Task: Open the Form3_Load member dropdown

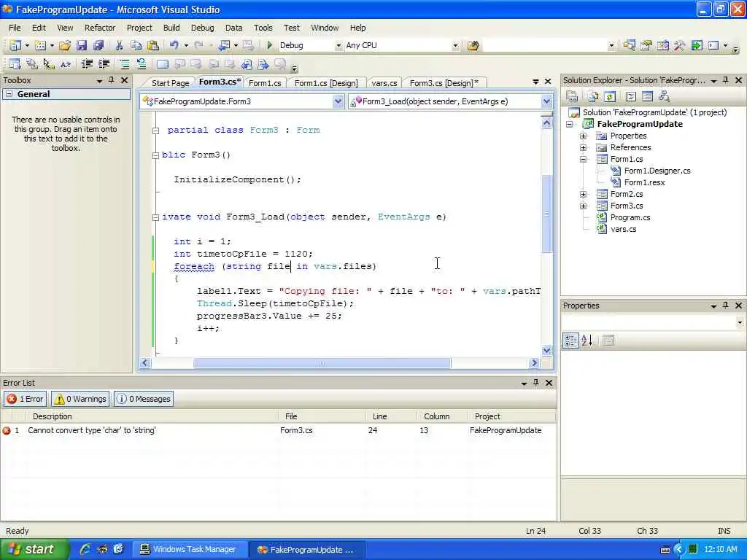Action: pos(546,101)
